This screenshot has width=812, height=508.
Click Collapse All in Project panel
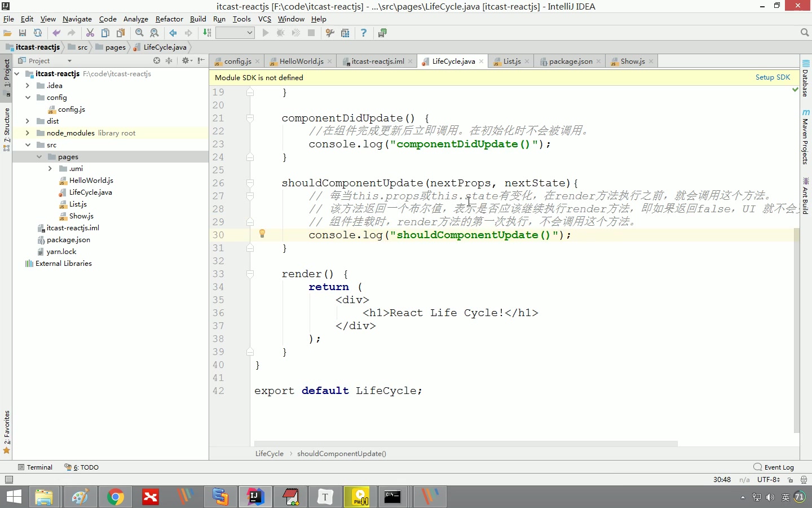pyautogui.click(x=169, y=60)
